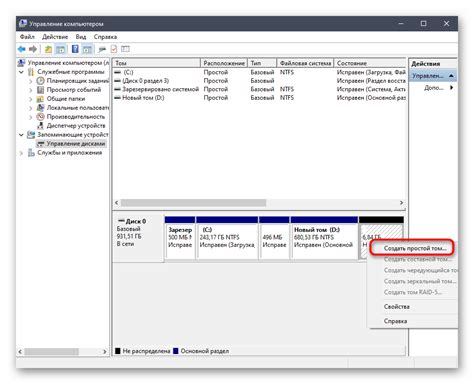Viewport: 474px width, 384px height.
Task: Choose Справка in the context menu
Action: click(x=395, y=321)
